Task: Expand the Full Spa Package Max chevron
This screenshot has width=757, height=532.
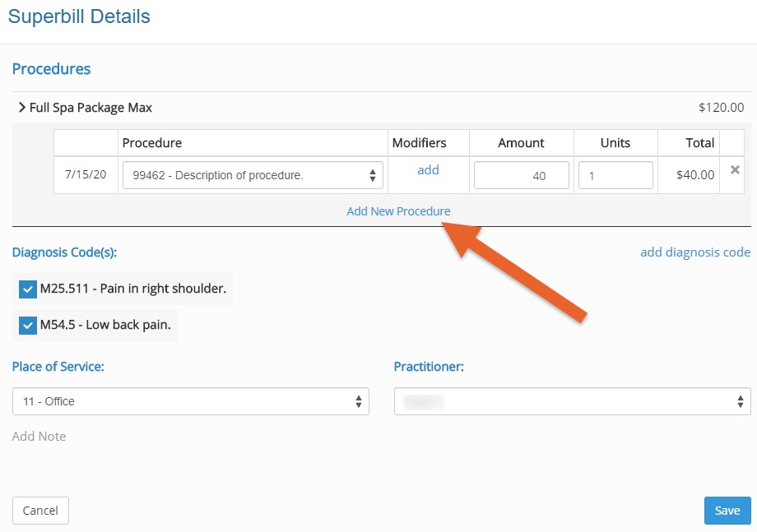Action: 21,107
